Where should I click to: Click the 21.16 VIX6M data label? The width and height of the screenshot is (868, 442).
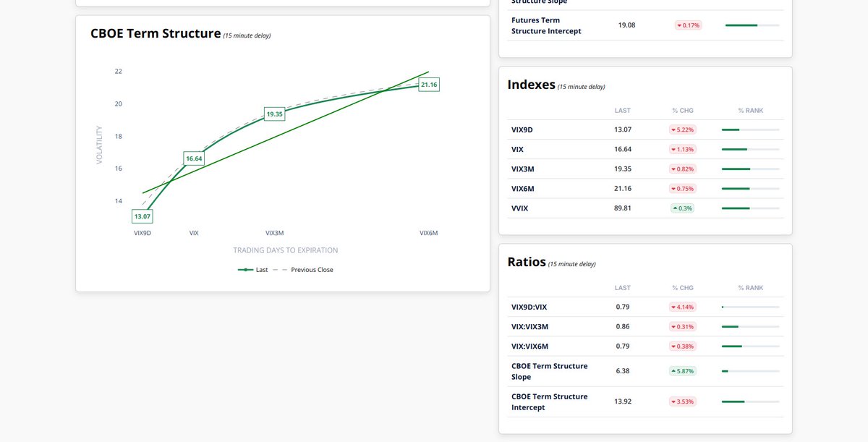tap(429, 85)
